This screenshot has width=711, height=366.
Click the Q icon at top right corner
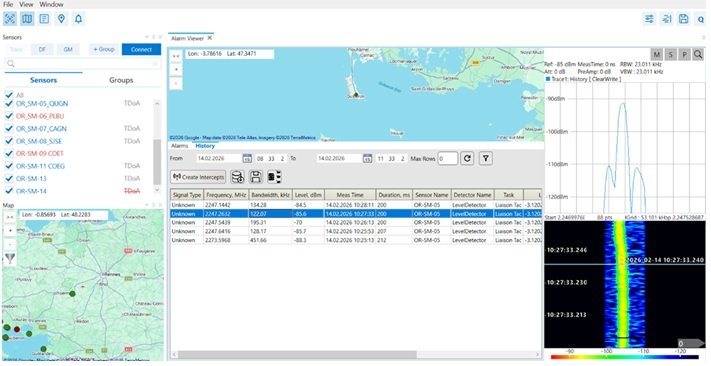coord(701,20)
